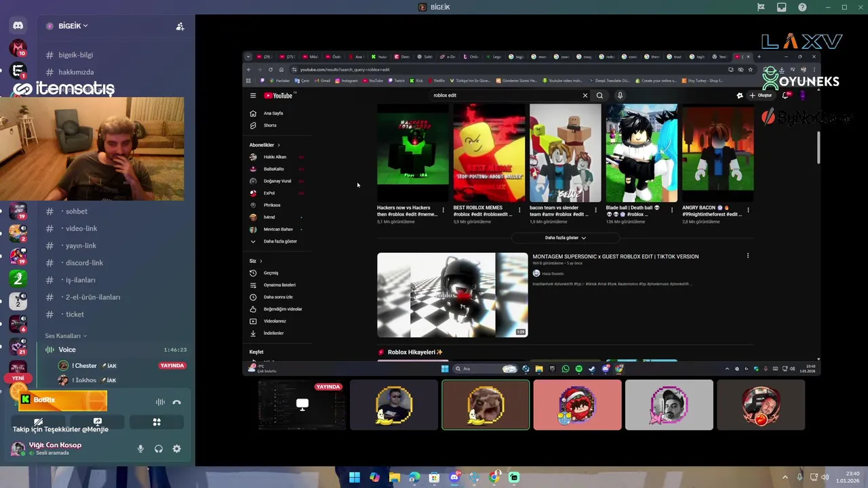Open Hackers now vs Hackers then short
The width and height of the screenshot is (868, 488).
(x=413, y=152)
